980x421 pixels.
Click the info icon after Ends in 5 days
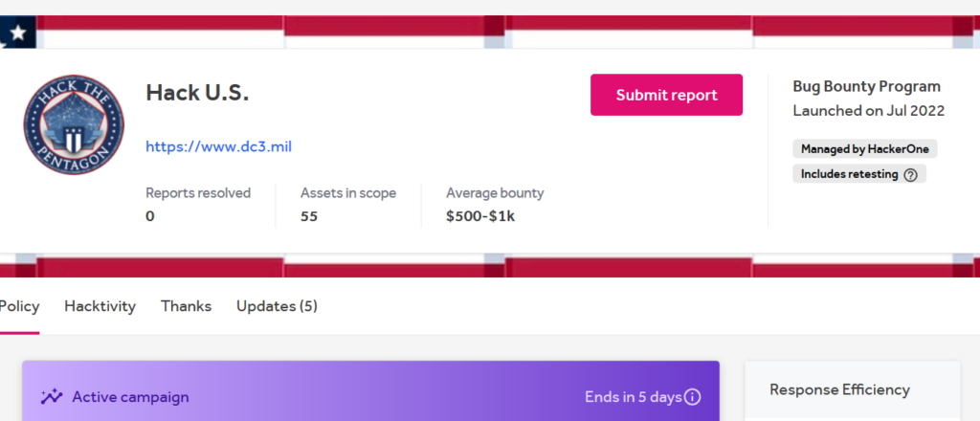(x=693, y=397)
